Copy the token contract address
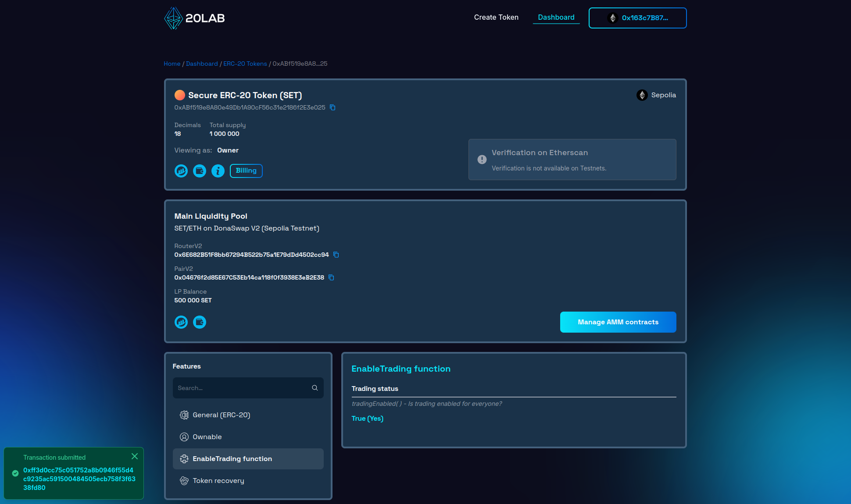Screen dimensions: 851x504 [x=333, y=107]
